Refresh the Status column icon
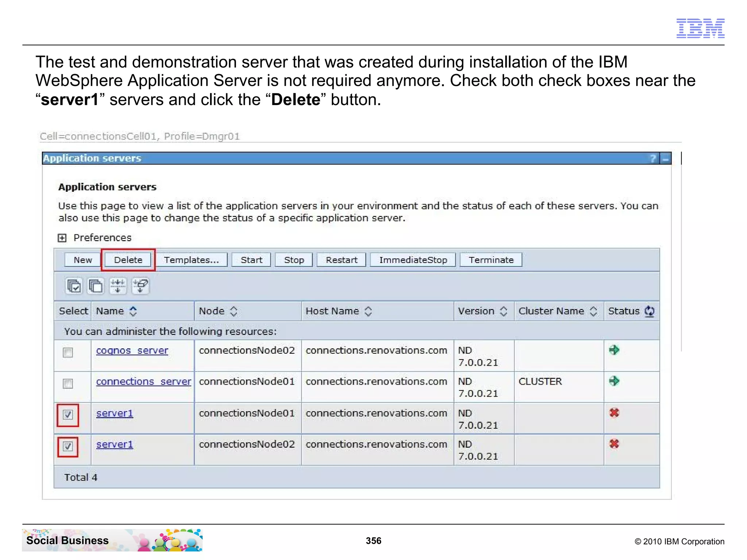The width and height of the screenshot is (747, 560). pos(650,311)
